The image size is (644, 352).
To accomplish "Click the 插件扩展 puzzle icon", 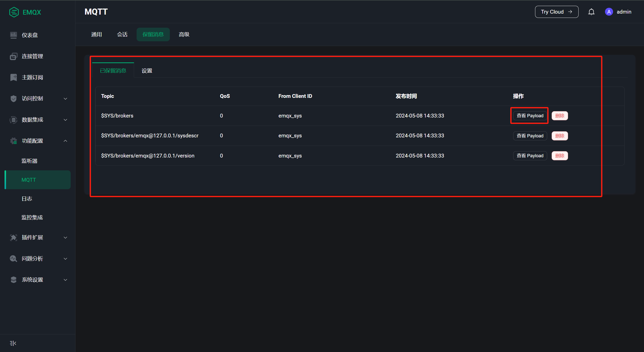I will (x=14, y=237).
